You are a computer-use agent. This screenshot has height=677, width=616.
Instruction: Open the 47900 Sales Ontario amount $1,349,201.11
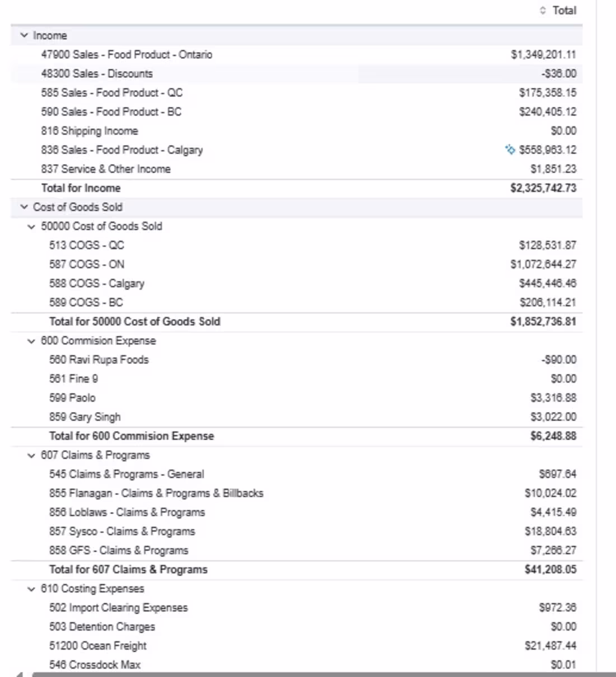pyautogui.click(x=543, y=54)
